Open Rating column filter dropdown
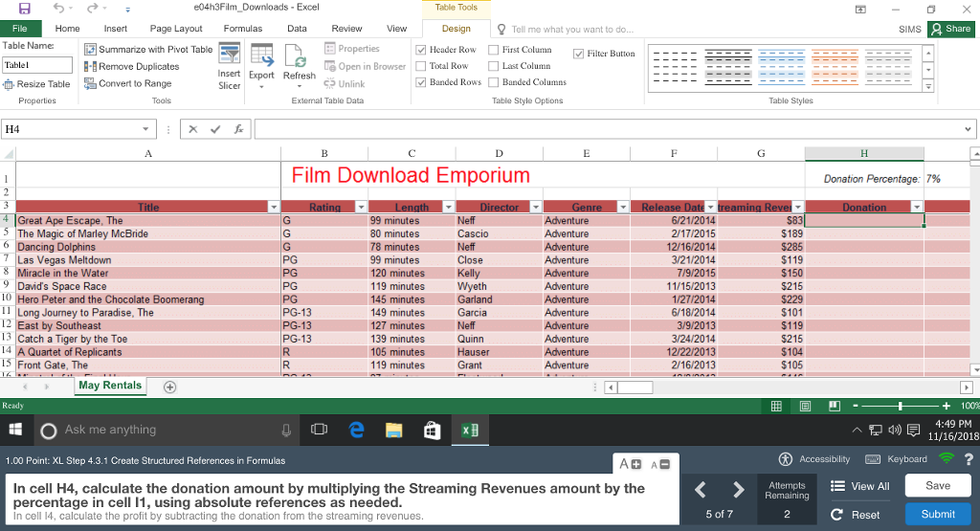980x531 pixels. (361, 207)
